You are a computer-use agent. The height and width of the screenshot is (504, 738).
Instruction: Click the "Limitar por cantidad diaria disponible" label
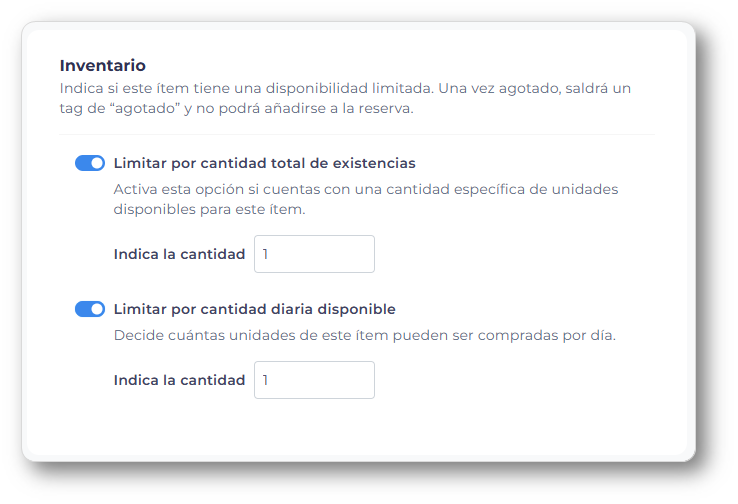coord(254,309)
